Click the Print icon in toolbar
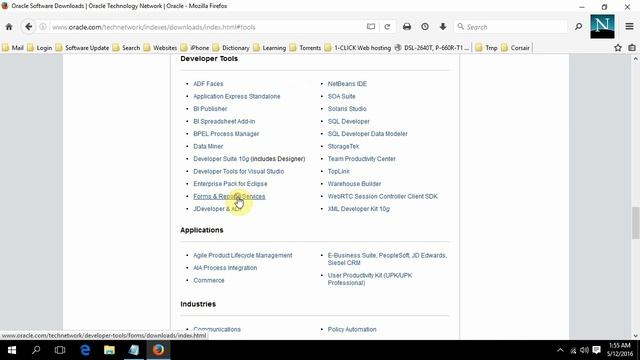This screenshot has height=360, width=640. (407, 27)
